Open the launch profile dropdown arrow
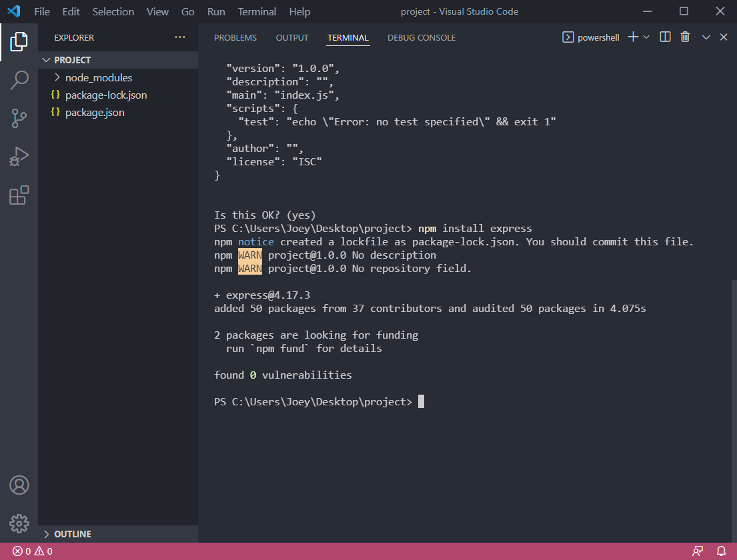 point(646,37)
